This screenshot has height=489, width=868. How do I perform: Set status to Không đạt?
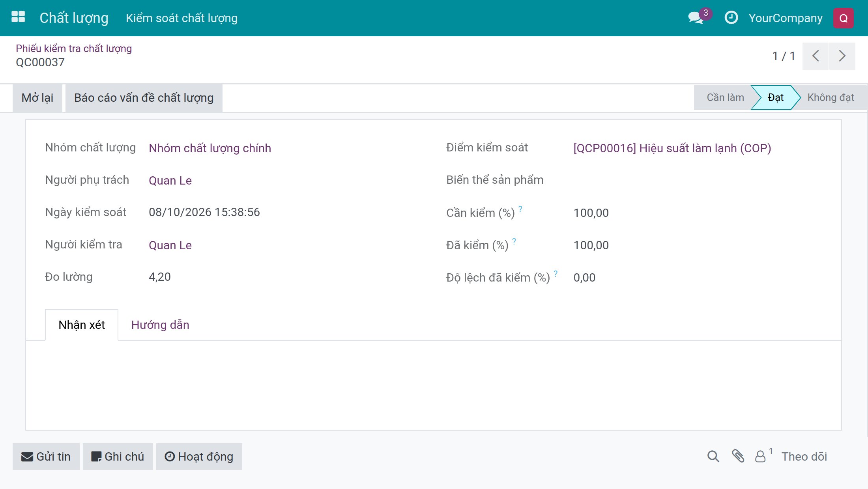click(x=831, y=97)
